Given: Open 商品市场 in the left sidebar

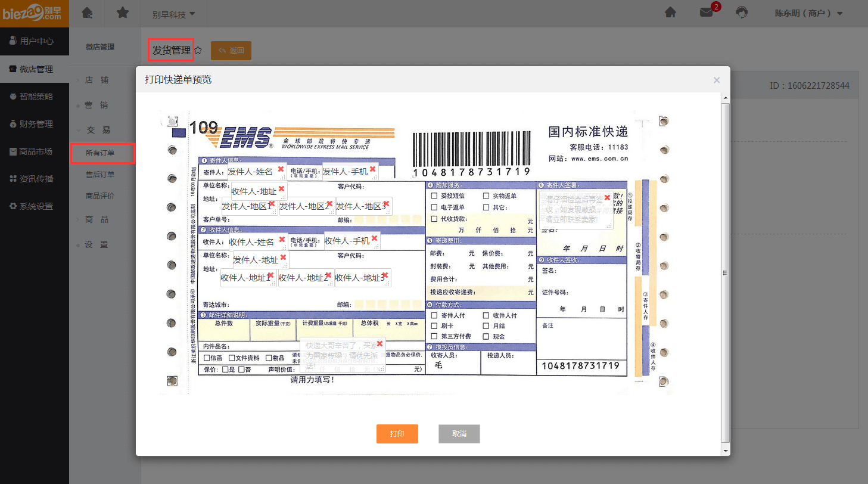Looking at the screenshot, I should (35, 151).
